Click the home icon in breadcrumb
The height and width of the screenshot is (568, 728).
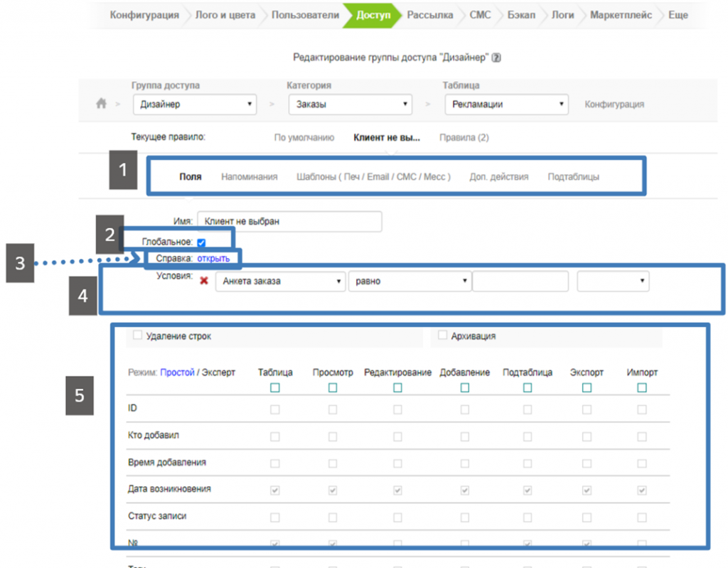tap(101, 104)
